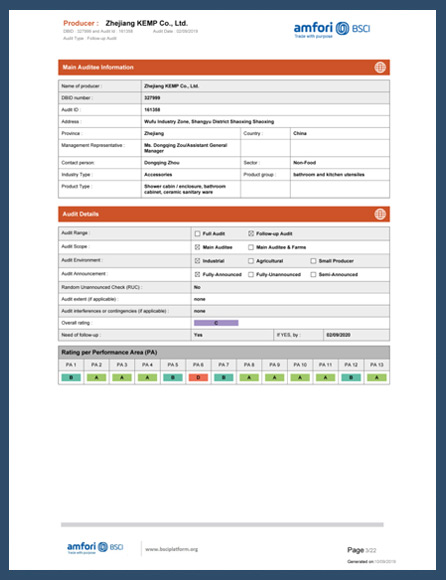This screenshot has height=580, width=446.
Task: Click the Audit extent value none
Action: pos(199,299)
